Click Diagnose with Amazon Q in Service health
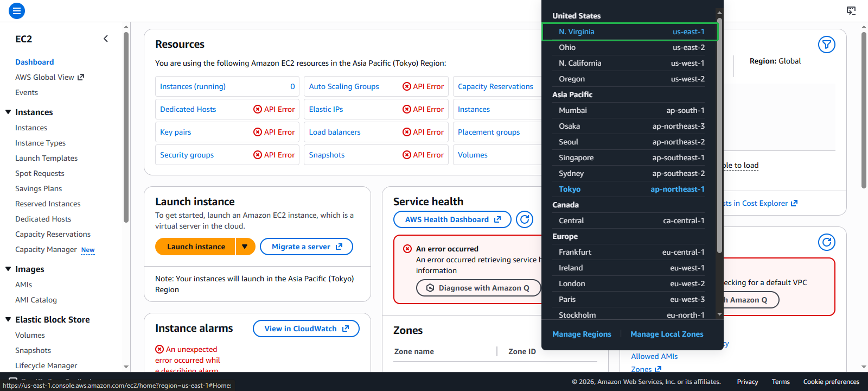This screenshot has height=391, width=868. coord(478,288)
